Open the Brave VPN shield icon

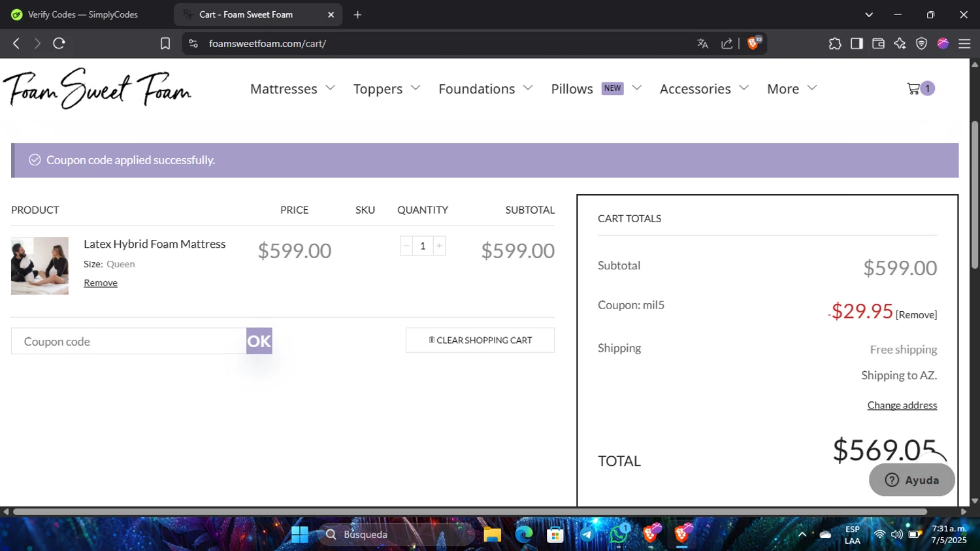click(921, 44)
